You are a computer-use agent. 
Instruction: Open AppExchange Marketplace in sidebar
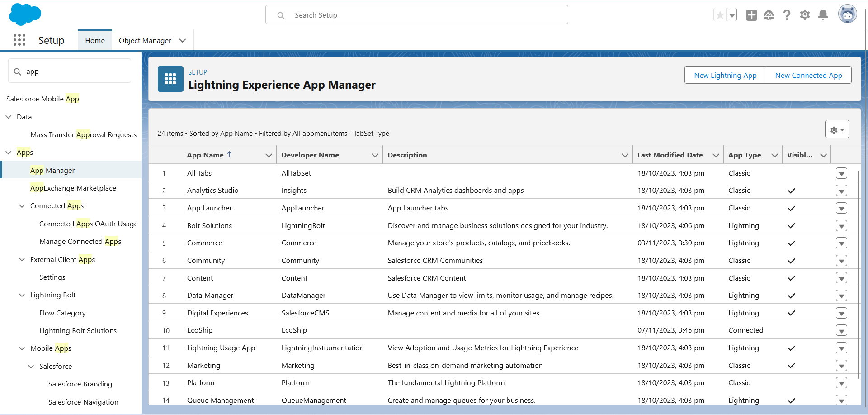(73, 188)
